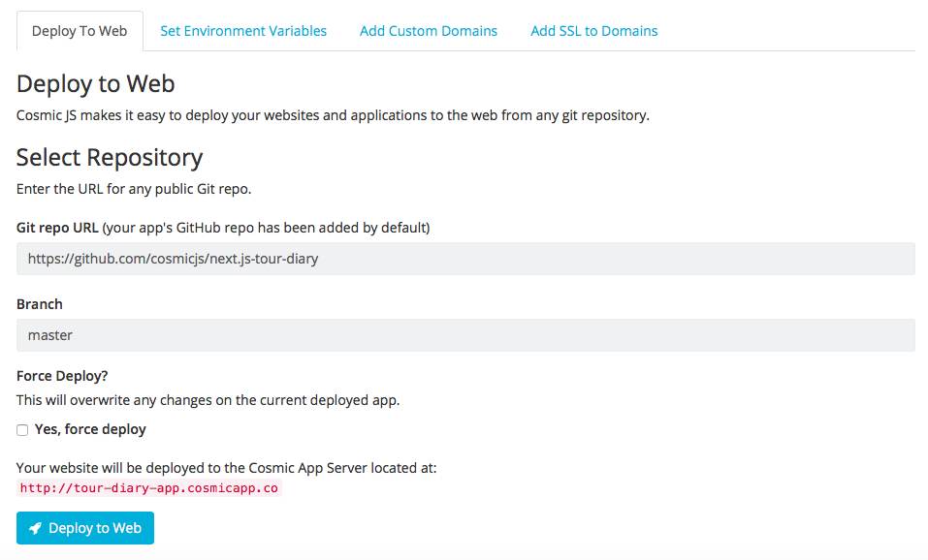Click the bold "Branch" field label

(x=40, y=304)
